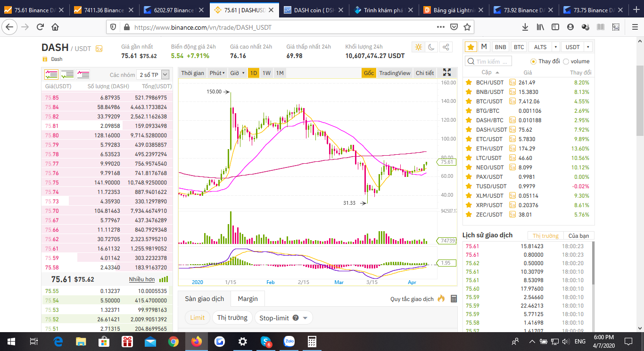Click the share icon near chart header
This screenshot has height=351, width=644.
pyautogui.click(x=446, y=47)
